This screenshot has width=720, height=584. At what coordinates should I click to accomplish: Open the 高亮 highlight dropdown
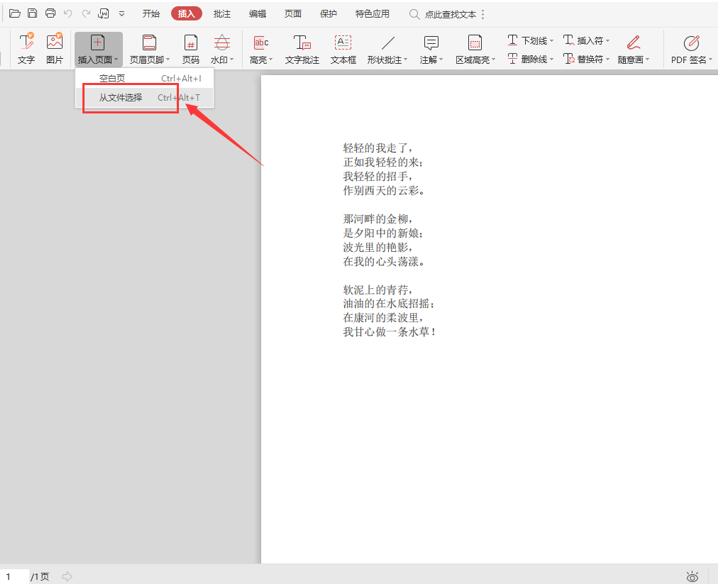[x=261, y=49]
